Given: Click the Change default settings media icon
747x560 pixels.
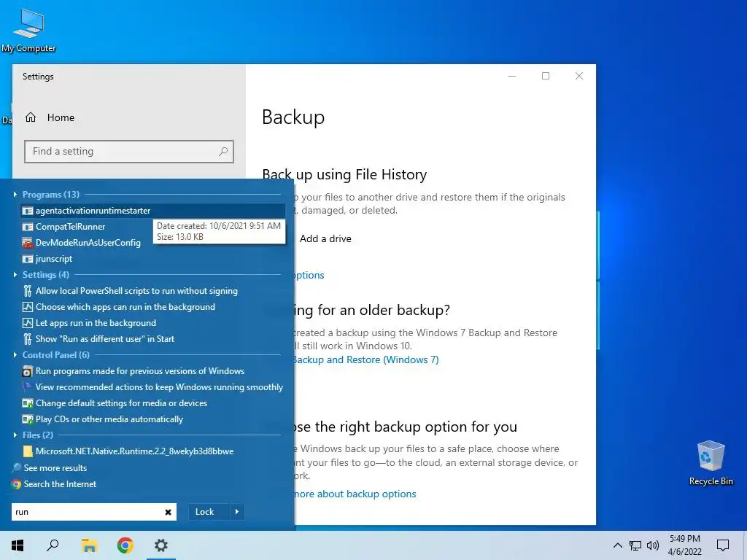Looking at the screenshot, I should click(x=28, y=403).
